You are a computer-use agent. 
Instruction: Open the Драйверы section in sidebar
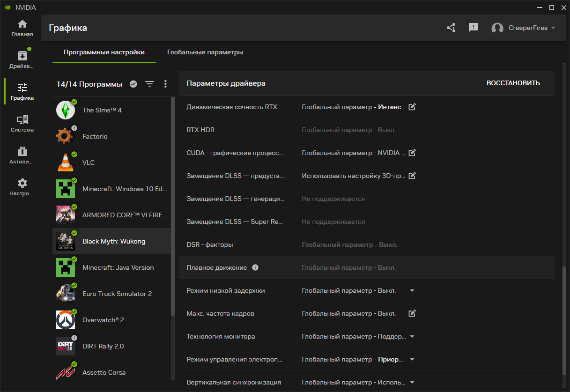[22, 60]
